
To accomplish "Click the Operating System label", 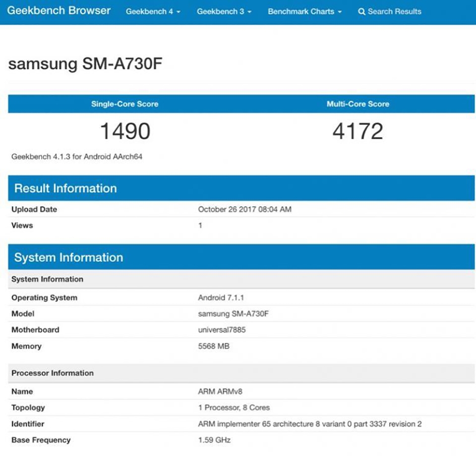I will coord(44,298).
